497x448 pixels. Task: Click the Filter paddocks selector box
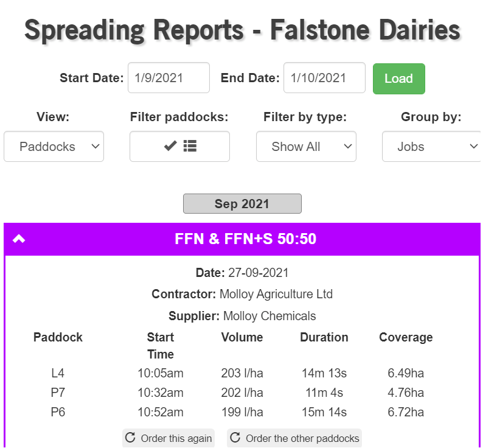tap(179, 147)
